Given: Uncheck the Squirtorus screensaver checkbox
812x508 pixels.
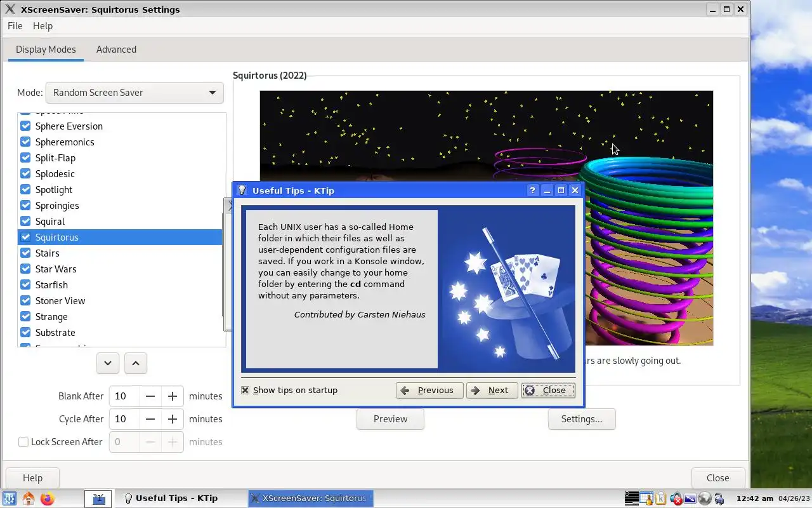Looking at the screenshot, I should [x=25, y=237].
